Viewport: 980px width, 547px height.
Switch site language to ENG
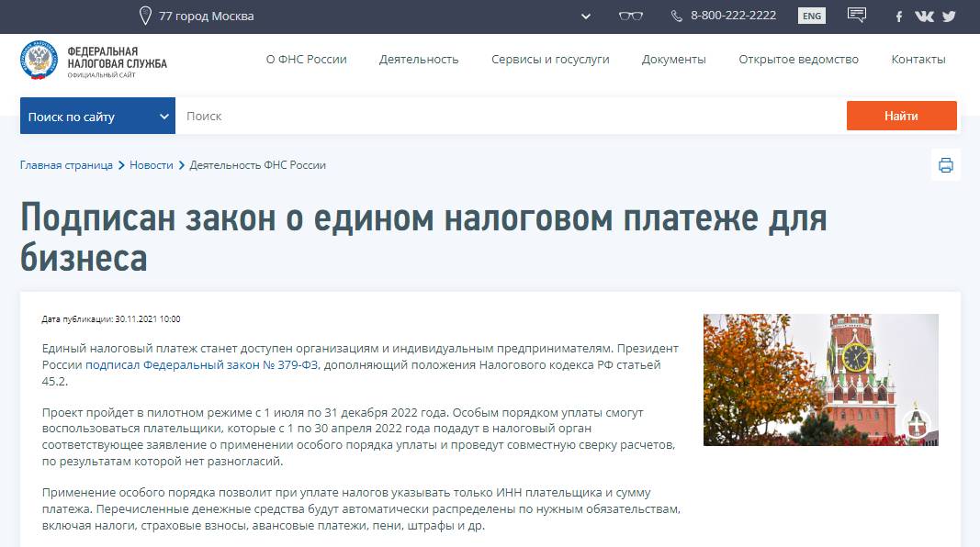[x=811, y=16]
